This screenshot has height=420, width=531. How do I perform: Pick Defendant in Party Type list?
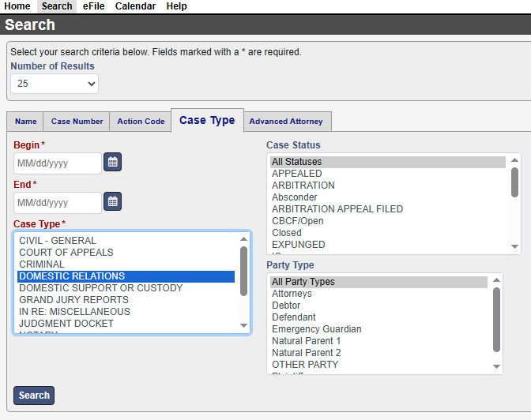click(x=294, y=317)
